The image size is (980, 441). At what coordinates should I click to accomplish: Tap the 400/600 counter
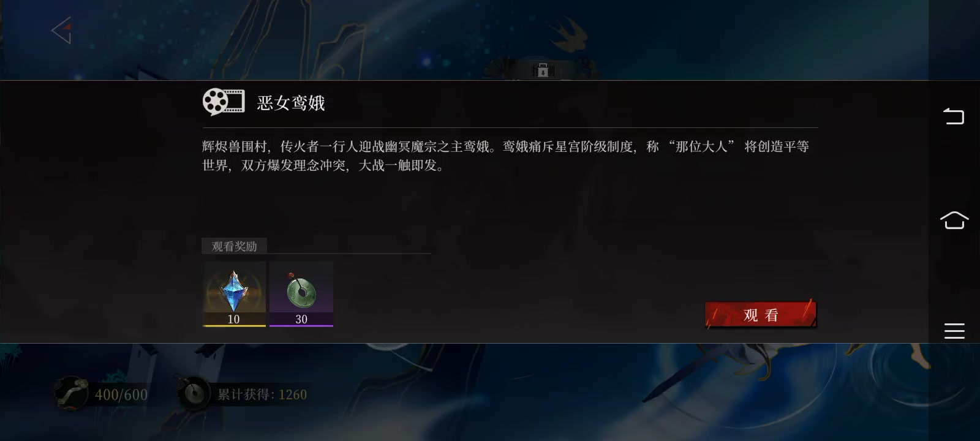(x=121, y=394)
